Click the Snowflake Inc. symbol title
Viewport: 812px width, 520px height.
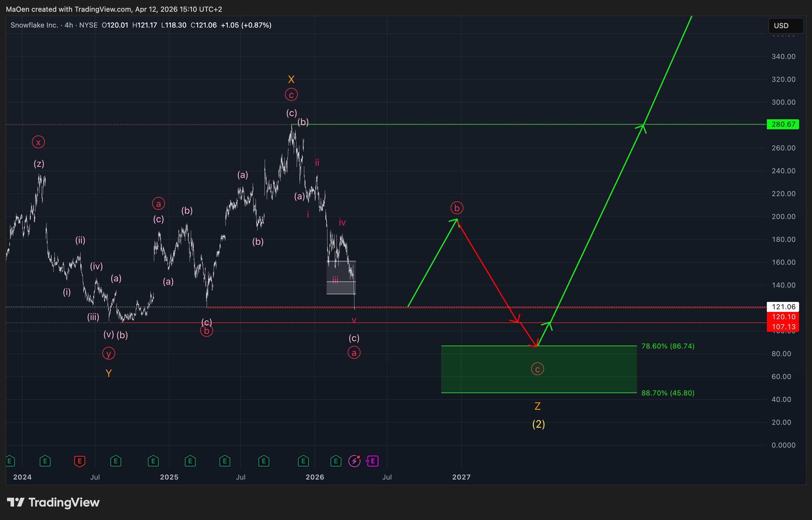(34, 25)
